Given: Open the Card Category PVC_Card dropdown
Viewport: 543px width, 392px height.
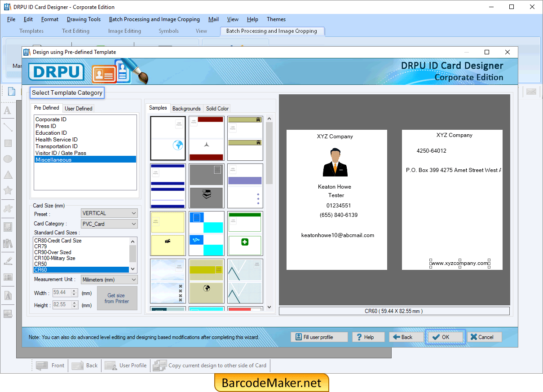Looking at the screenshot, I should [110, 224].
